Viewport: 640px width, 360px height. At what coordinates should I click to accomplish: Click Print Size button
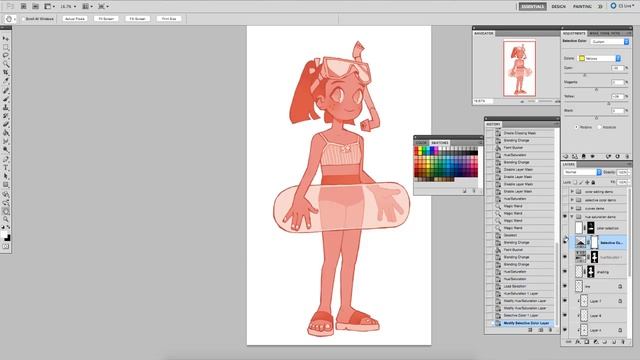click(169, 19)
